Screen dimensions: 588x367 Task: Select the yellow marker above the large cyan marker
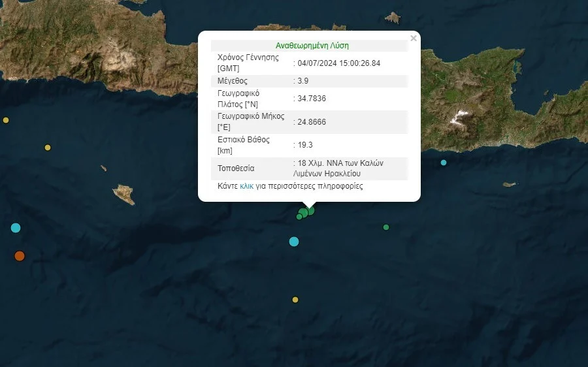[x=48, y=148]
